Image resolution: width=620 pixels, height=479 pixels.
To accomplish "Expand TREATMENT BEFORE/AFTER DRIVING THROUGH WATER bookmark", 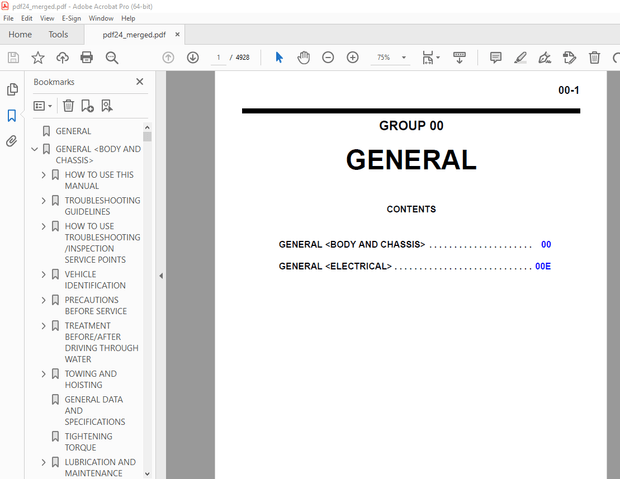I will (43, 326).
